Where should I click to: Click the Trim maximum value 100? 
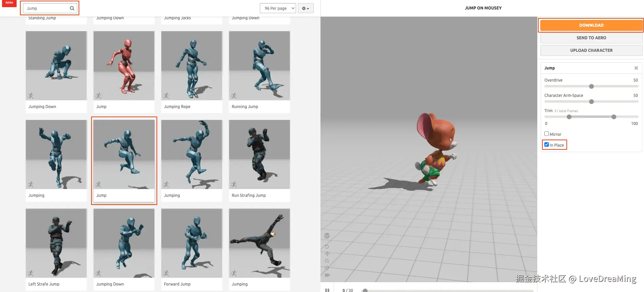(635, 124)
